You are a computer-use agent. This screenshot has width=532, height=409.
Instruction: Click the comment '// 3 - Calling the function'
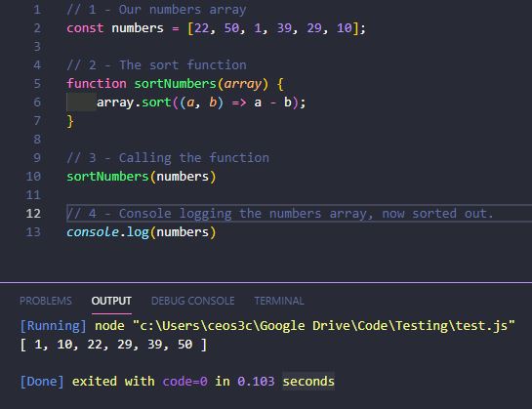(168, 158)
